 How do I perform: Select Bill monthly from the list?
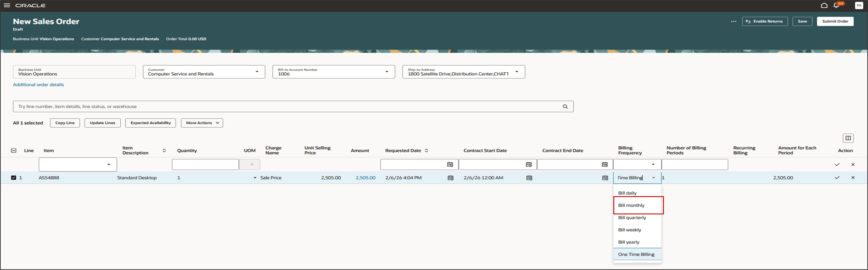(631, 205)
